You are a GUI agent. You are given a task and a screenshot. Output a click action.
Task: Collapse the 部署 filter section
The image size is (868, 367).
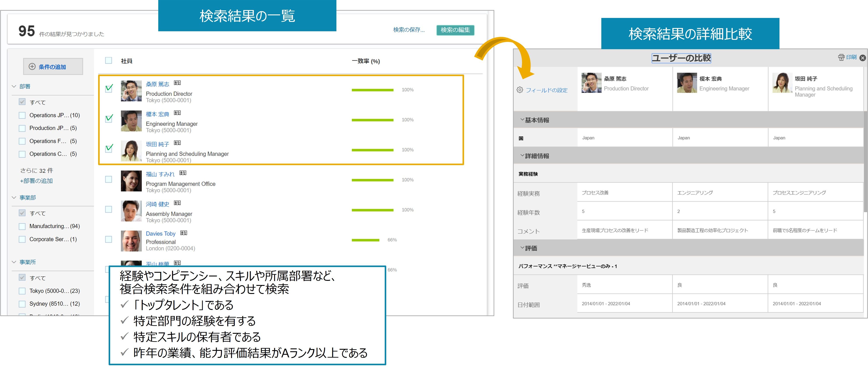(14, 86)
